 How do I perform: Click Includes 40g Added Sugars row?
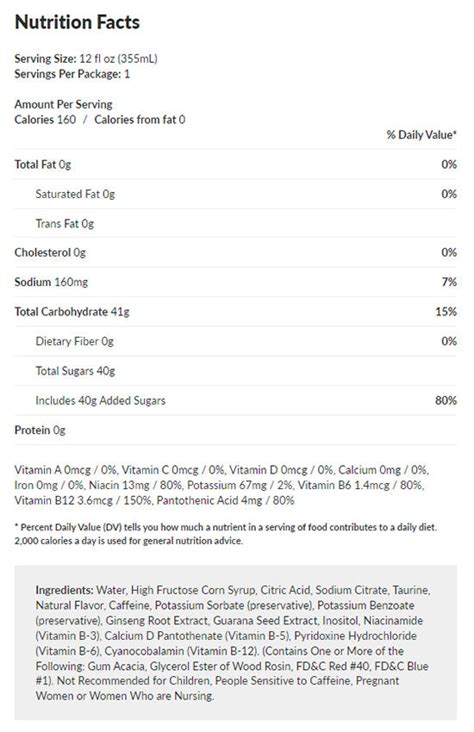pyautogui.click(x=235, y=401)
